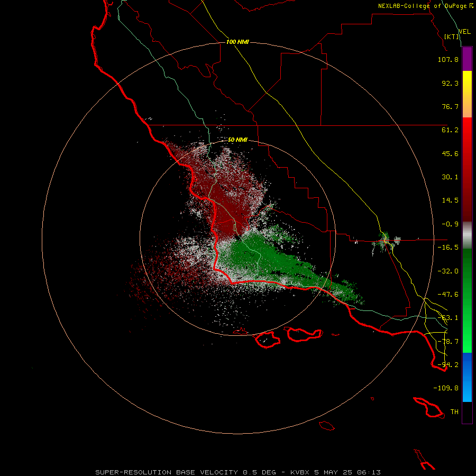
Task: Click the 30.1 legend value
Action: click(x=450, y=177)
